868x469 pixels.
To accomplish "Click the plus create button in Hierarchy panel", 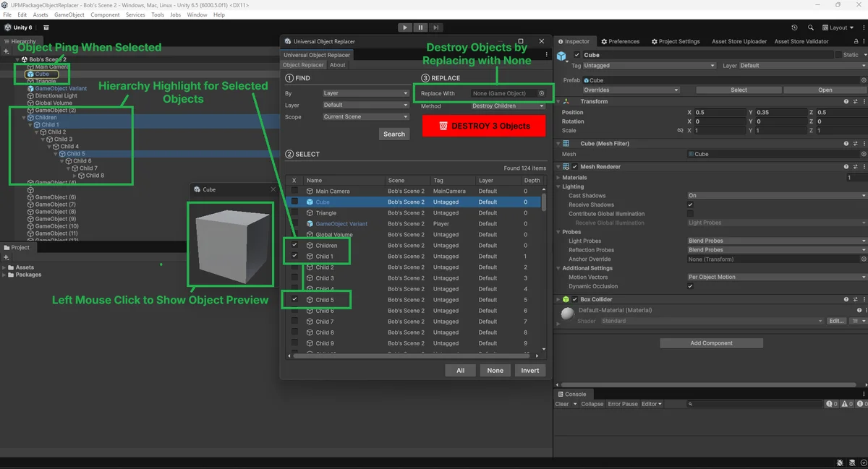I will click(x=6, y=51).
